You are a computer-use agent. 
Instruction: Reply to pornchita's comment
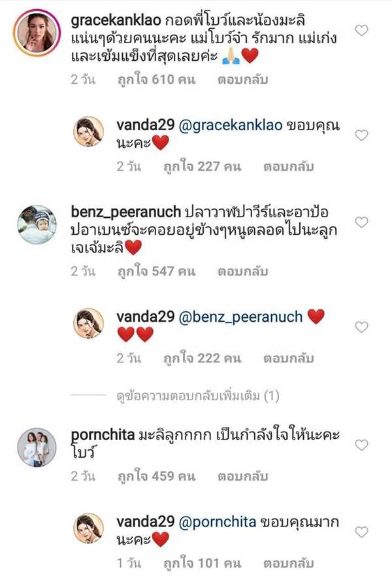coord(243,476)
